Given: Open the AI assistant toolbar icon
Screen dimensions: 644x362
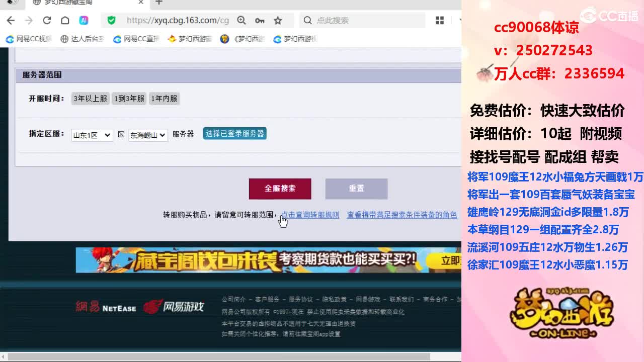Looking at the screenshot, I should point(84,21).
